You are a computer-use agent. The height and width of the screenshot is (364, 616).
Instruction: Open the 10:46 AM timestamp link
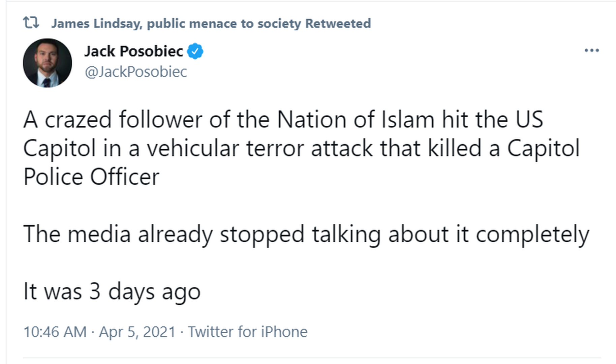point(55,332)
